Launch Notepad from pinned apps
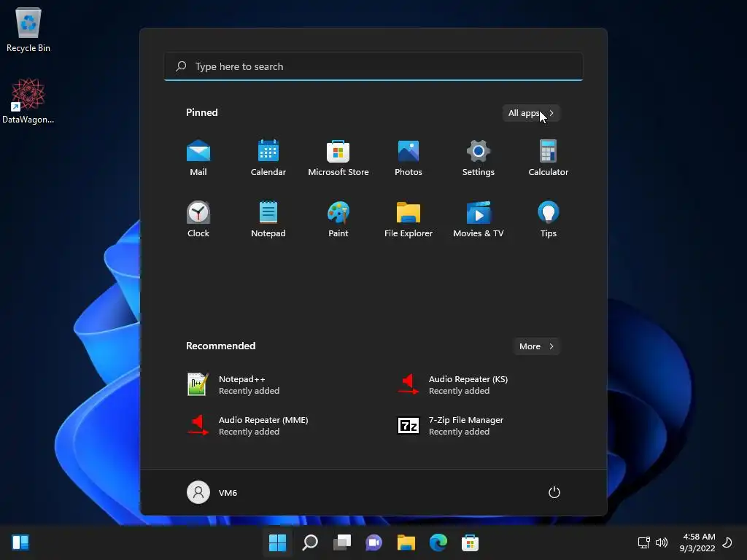The height and width of the screenshot is (560, 747). (x=268, y=219)
